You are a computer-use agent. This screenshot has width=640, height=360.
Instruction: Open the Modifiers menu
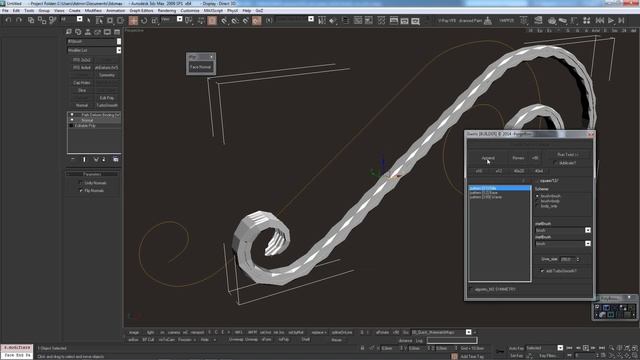[x=93, y=11]
